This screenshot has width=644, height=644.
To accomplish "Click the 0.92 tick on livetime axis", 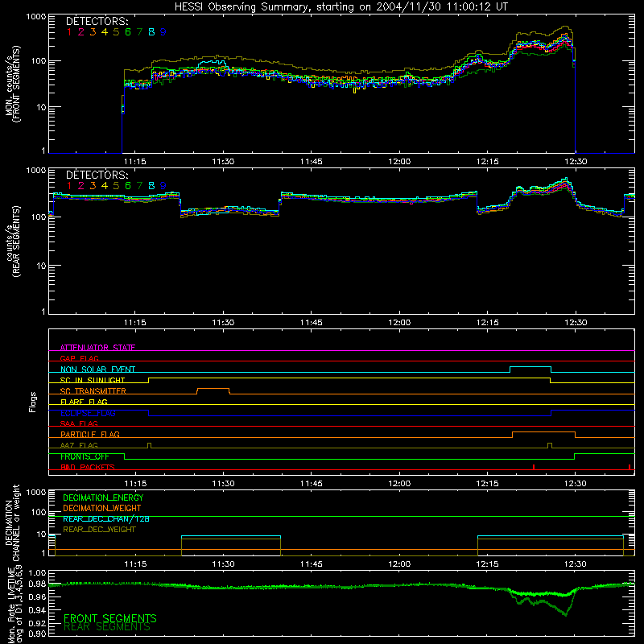I will [36, 622].
